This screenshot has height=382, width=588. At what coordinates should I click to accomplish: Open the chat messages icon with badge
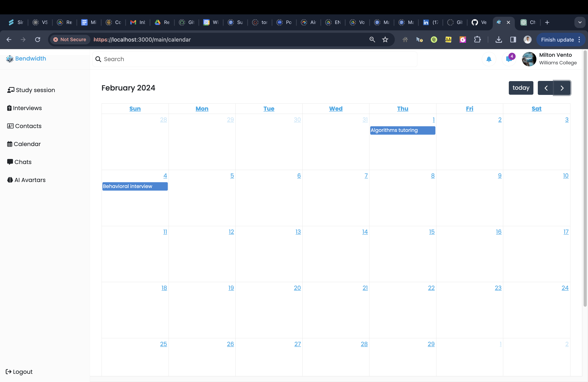click(x=509, y=59)
